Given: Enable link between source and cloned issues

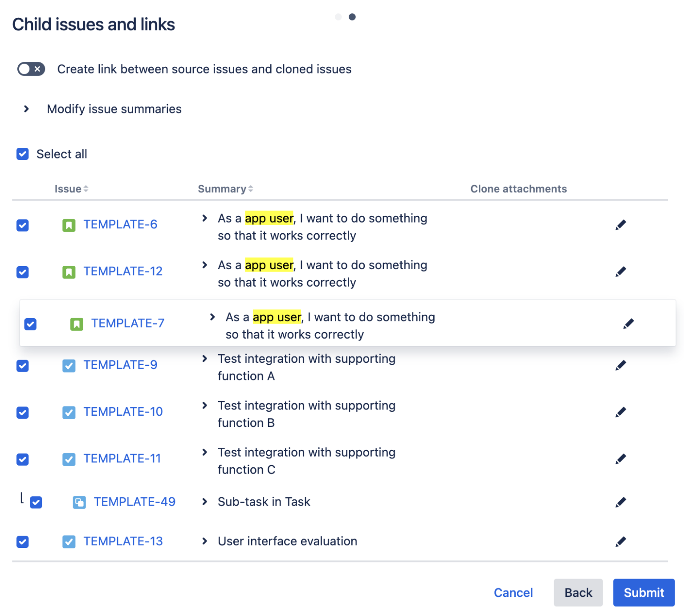Looking at the screenshot, I should pos(30,69).
